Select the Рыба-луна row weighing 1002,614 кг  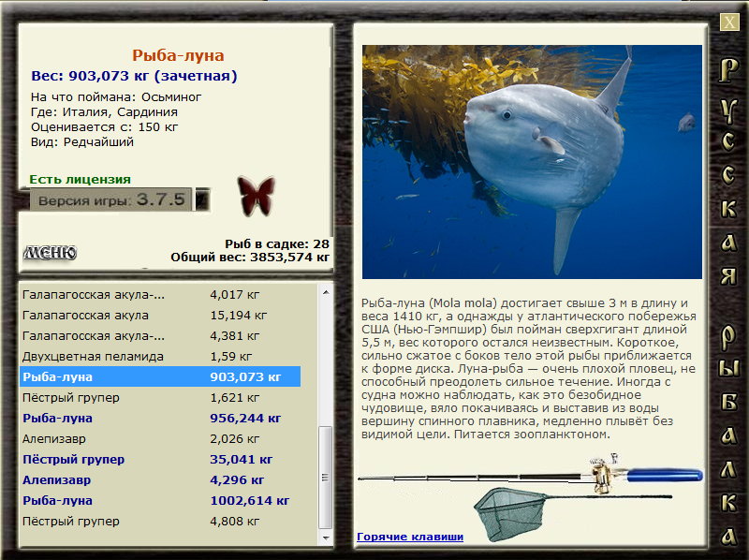tap(161, 500)
